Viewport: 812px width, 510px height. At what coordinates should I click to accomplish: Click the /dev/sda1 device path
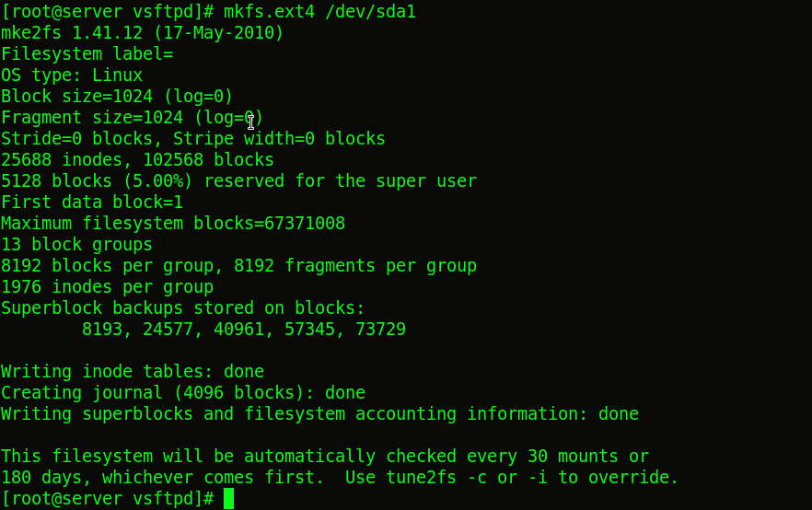(370, 11)
